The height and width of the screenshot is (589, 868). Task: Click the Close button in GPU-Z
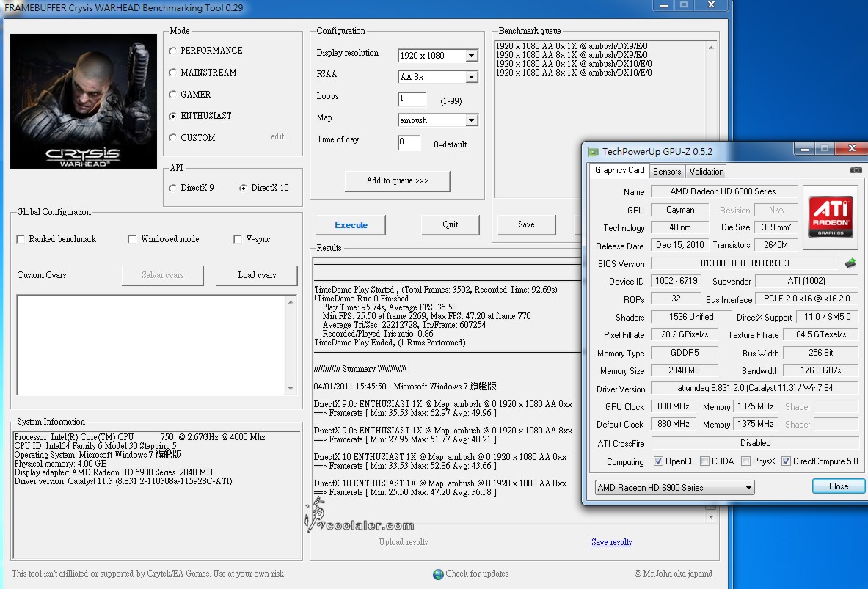(x=838, y=486)
